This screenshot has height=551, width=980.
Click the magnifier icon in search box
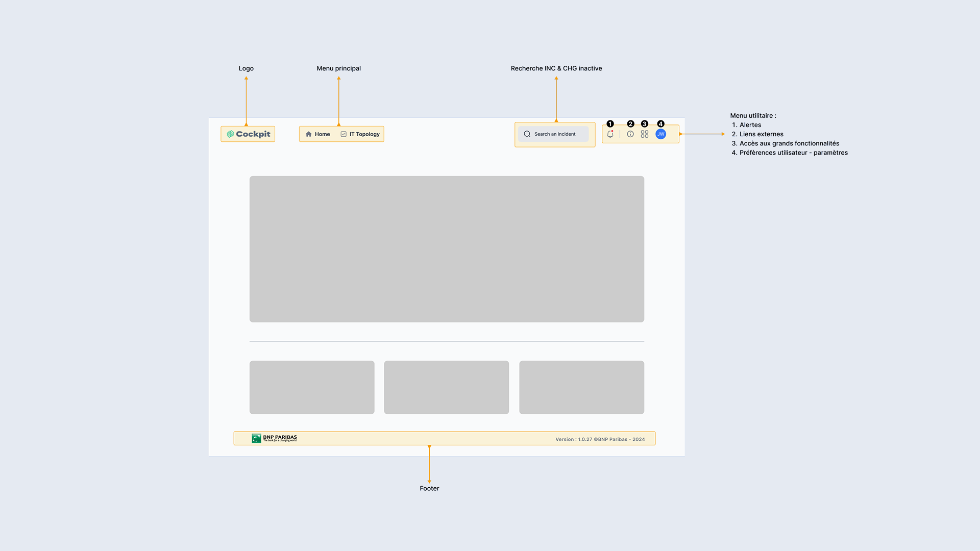pos(527,134)
